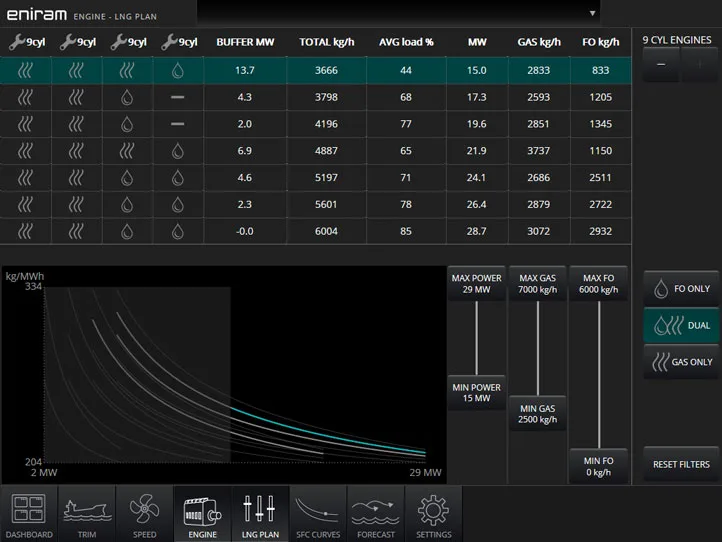The image size is (722, 542).
Task: Click the MIN POWER 15 MW slider handle
Action: 477,393
